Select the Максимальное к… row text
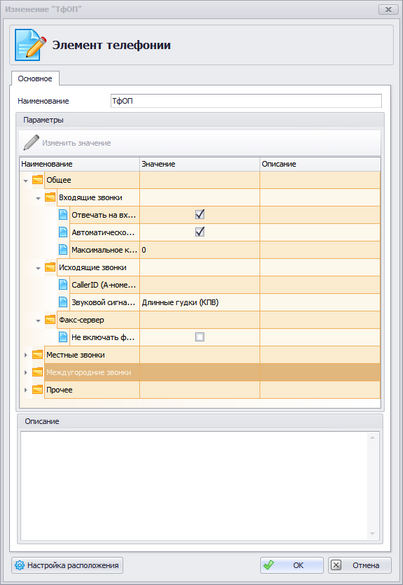The width and height of the screenshot is (403, 585). (104, 250)
